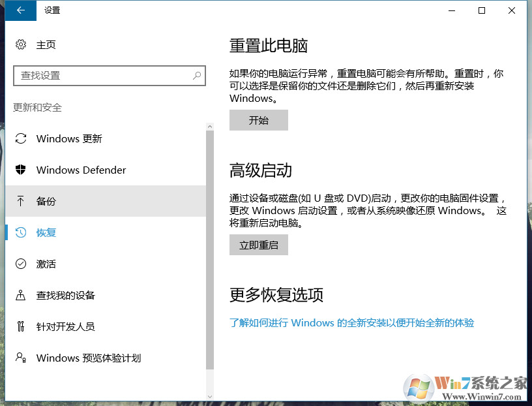Click the Windows Defender shield icon
This screenshot has width=532, height=406.
(21, 170)
